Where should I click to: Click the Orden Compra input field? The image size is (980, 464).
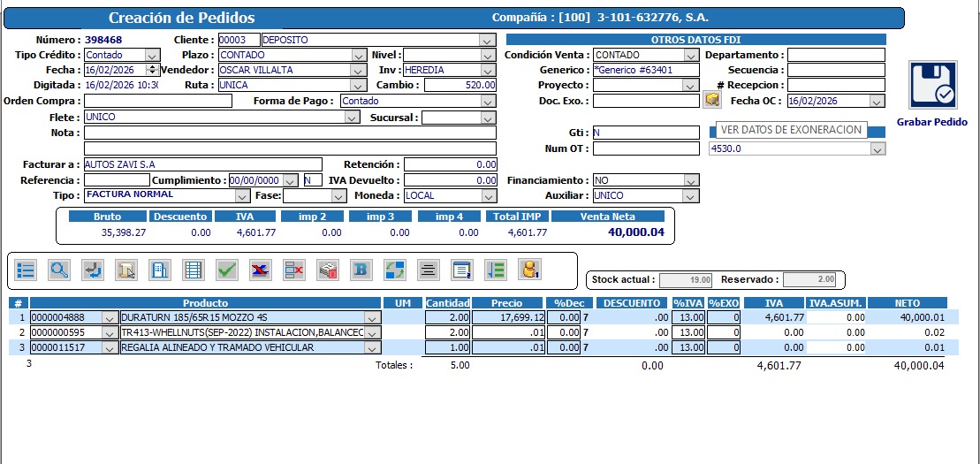tap(157, 102)
